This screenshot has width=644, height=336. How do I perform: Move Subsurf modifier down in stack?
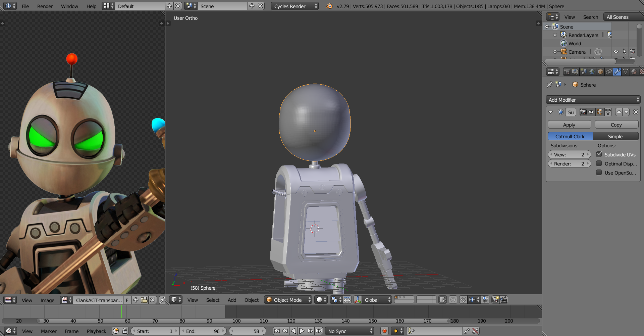pyautogui.click(x=626, y=112)
